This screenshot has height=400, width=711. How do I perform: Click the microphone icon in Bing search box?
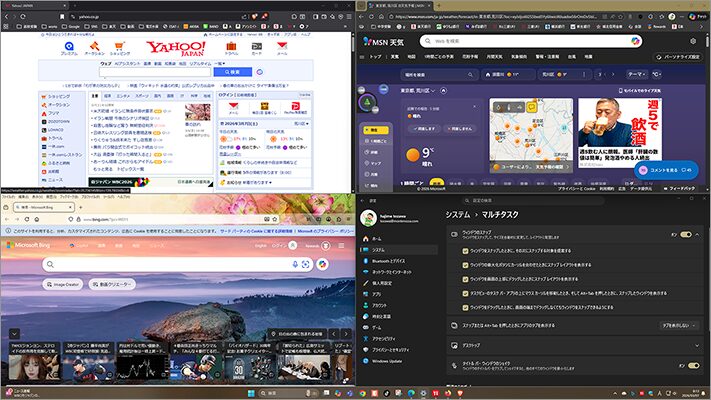click(x=294, y=264)
